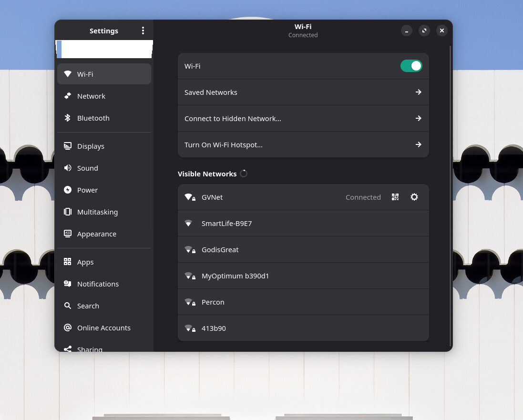The image size is (523, 420).
Task: Click the Bluetooth icon in sidebar
Action: click(x=68, y=118)
